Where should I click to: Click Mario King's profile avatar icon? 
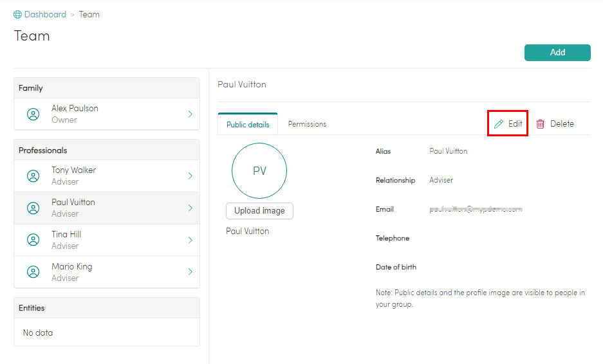(33, 272)
